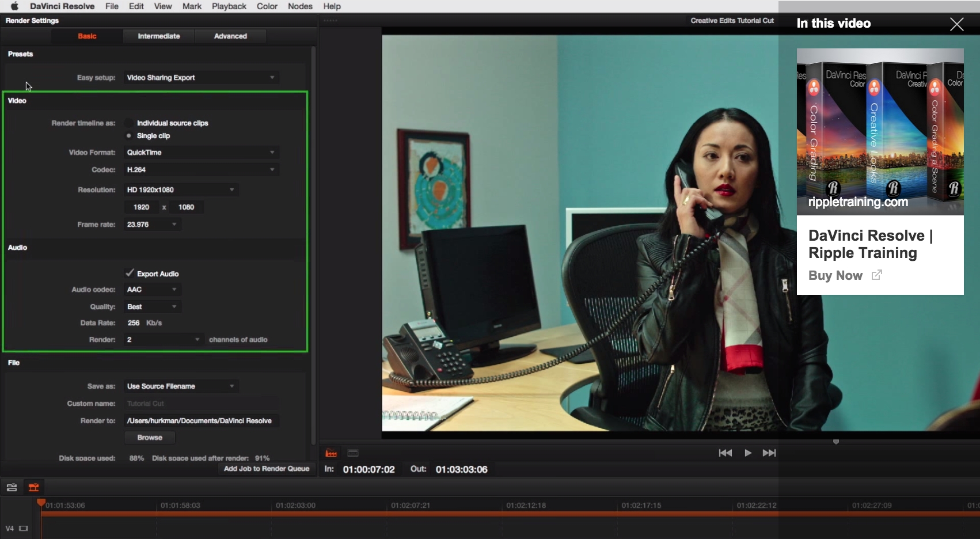
Task: Click the Browse button
Action: [150, 438]
